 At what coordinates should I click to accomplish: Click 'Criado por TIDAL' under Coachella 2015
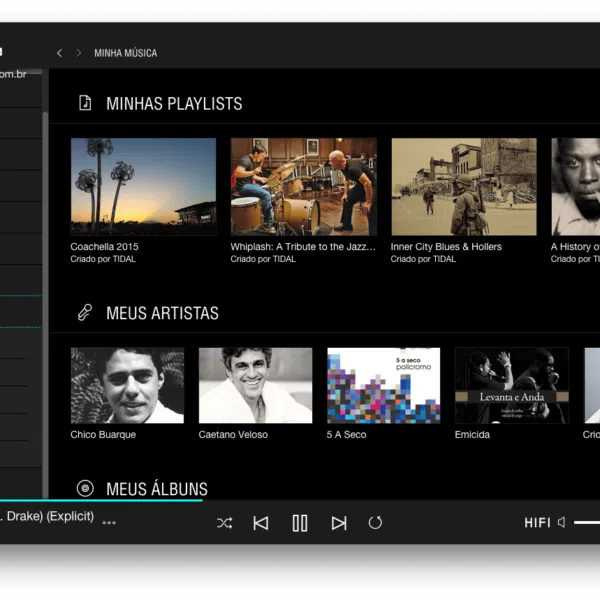103,259
